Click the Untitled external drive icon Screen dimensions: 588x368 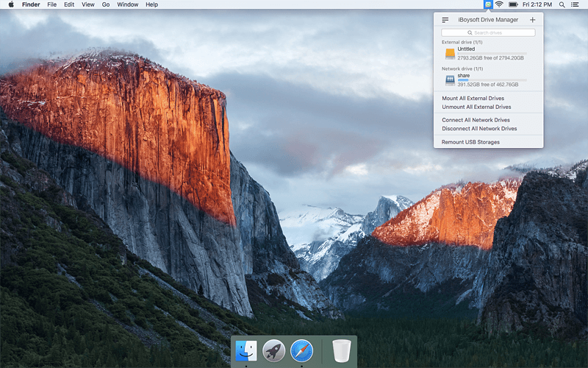[450, 53]
